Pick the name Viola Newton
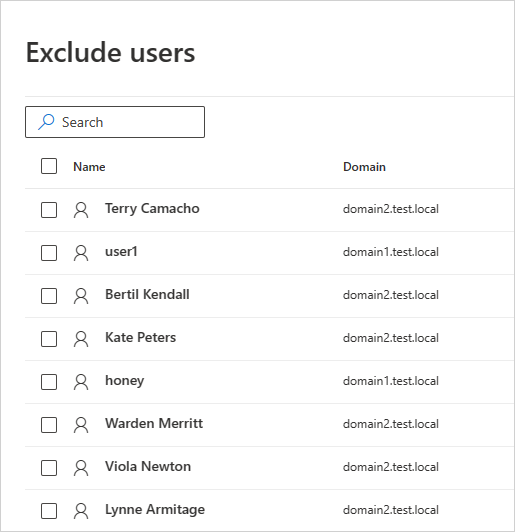The image size is (515, 532). (x=148, y=467)
